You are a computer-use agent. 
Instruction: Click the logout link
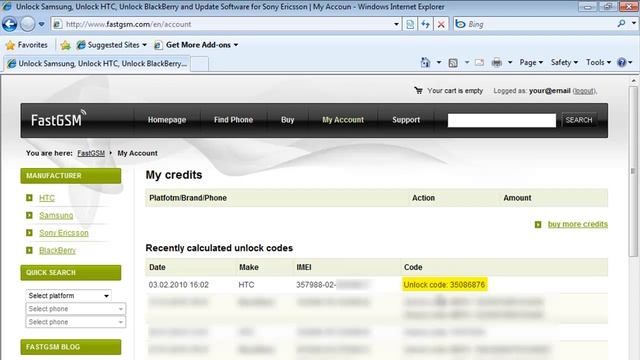click(x=584, y=91)
